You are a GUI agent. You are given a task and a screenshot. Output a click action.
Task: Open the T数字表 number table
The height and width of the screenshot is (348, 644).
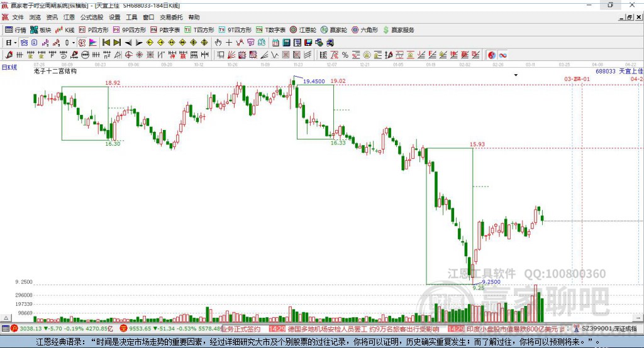pos(270,30)
